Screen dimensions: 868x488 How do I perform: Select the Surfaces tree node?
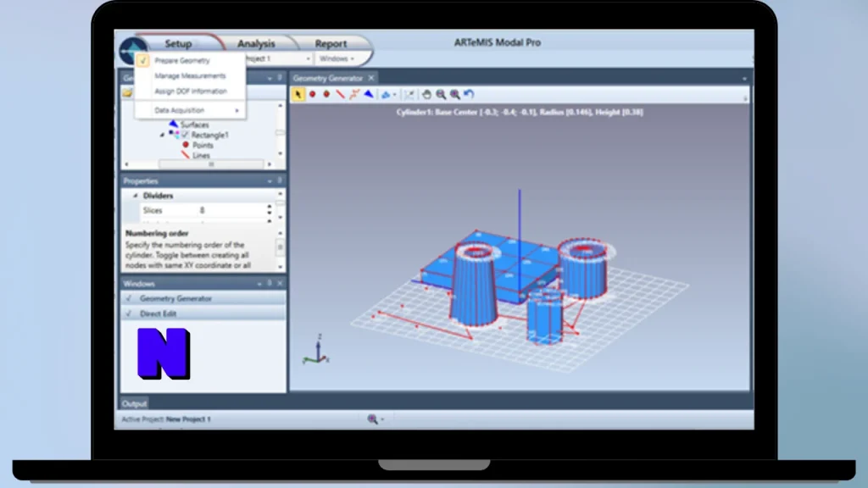[194, 125]
